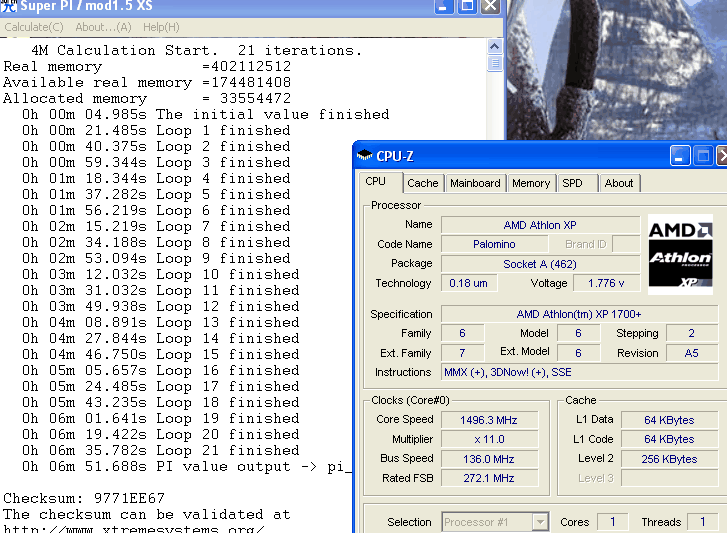Click the L1 Data value 64 KBytes
The image size is (727, 534).
pyautogui.click(x=670, y=420)
